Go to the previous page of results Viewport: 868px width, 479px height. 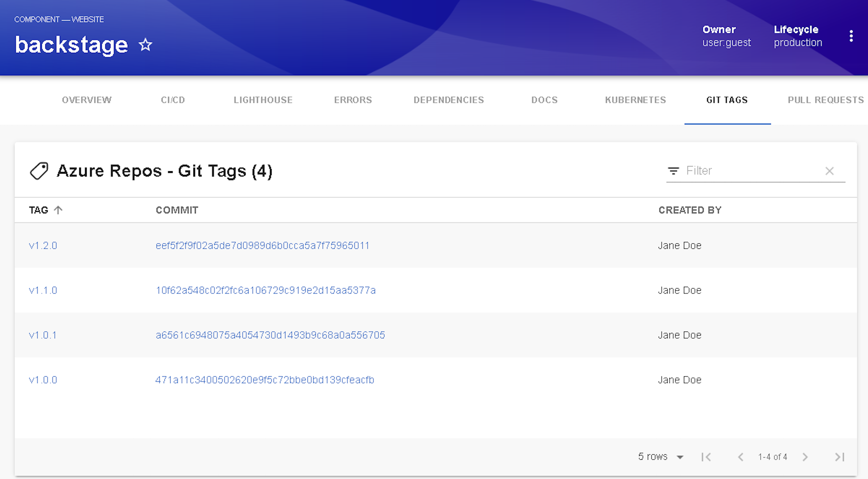(740, 457)
